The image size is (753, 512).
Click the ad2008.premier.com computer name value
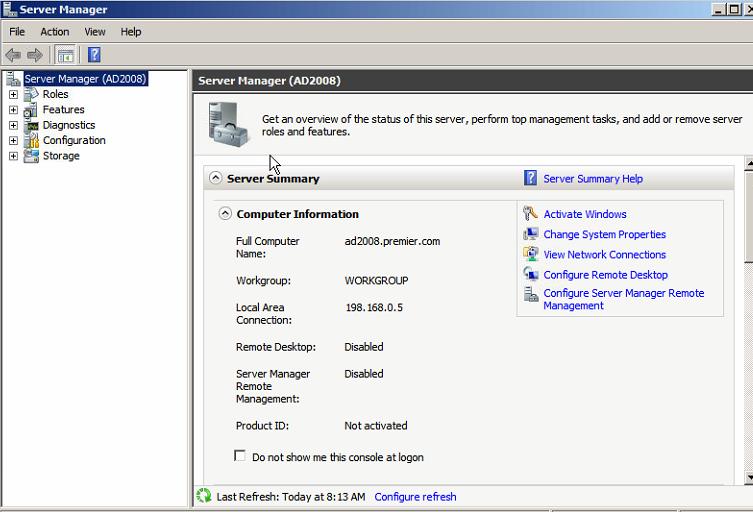pyautogui.click(x=392, y=241)
